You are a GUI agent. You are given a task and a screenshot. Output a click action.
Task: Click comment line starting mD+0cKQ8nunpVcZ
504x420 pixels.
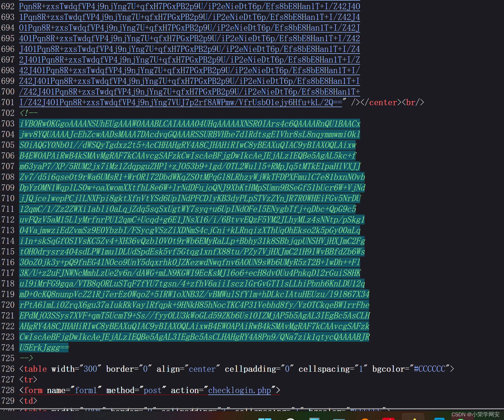(x=194, y=294)
